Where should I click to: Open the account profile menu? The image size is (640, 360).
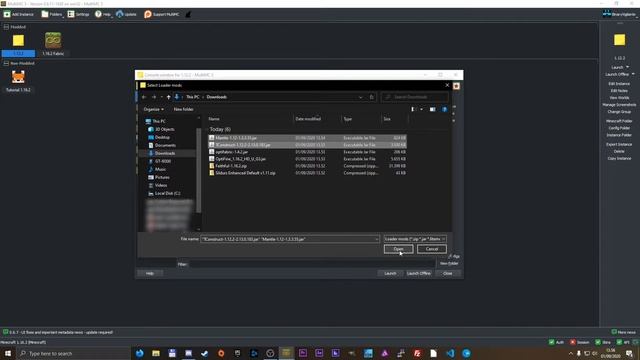pyautogui.click(x=619, y=14)
